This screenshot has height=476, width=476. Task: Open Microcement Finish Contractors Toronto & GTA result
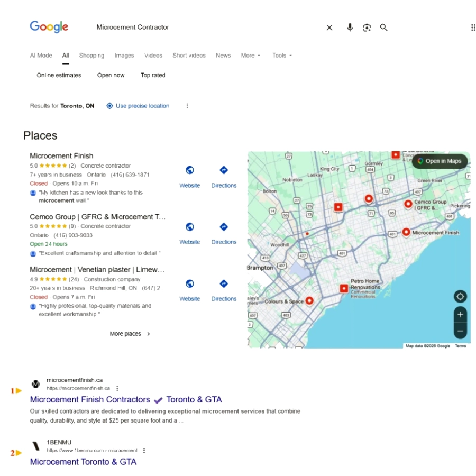click(x=126, y=399)
